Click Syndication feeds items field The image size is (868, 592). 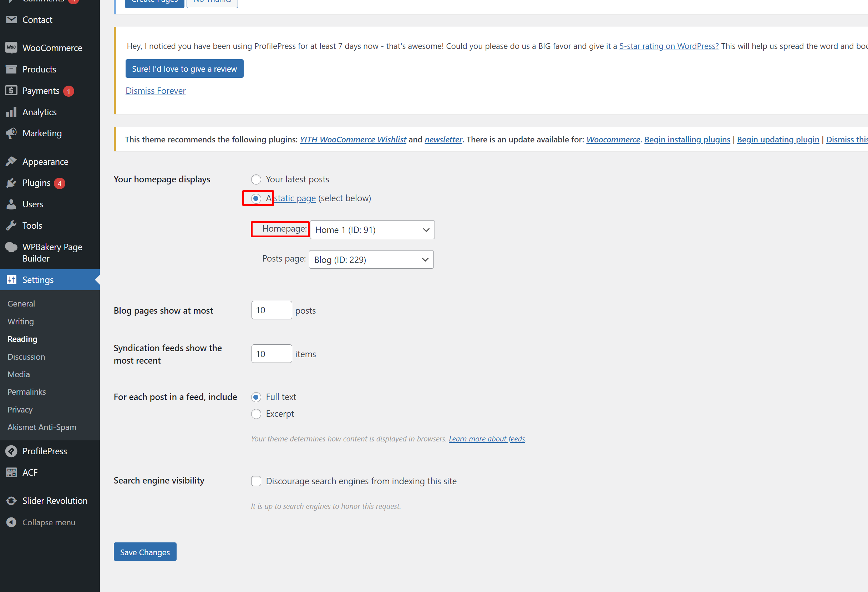coord(271,354)
